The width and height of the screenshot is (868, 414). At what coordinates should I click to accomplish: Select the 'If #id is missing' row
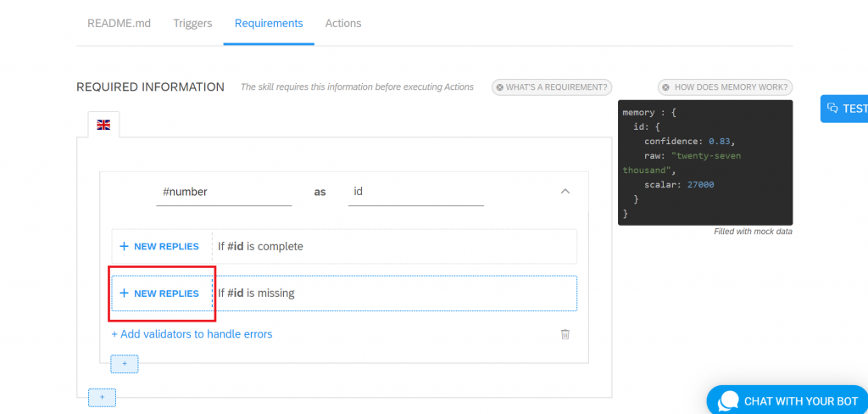pyautogui.click(x=344, y=294)
